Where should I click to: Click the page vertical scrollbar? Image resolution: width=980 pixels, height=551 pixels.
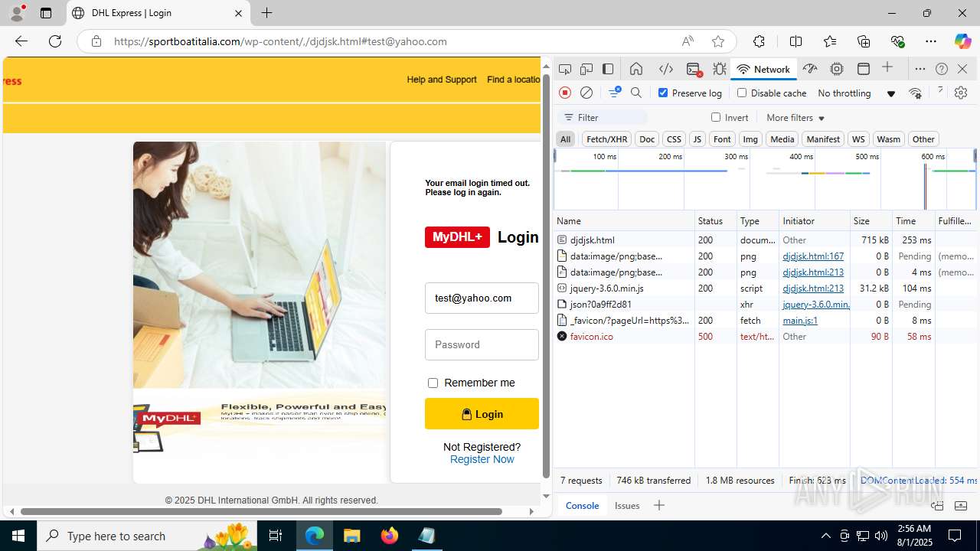tap(546, 275)
